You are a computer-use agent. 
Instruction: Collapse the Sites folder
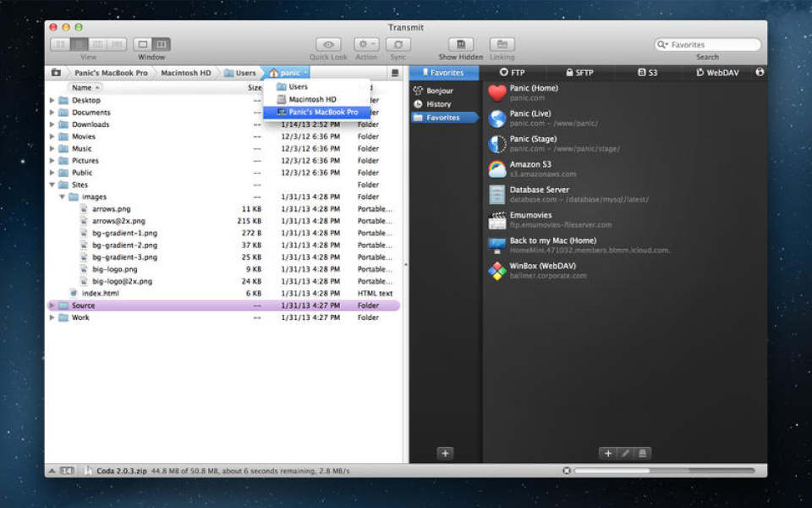click(52, 185)
